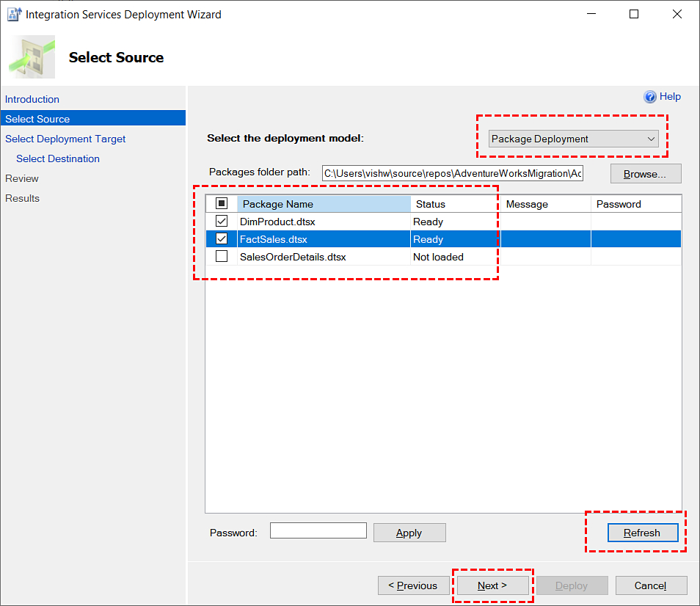Click the Browse button for folder path
700x606 pixels.
tap(646, 174)
